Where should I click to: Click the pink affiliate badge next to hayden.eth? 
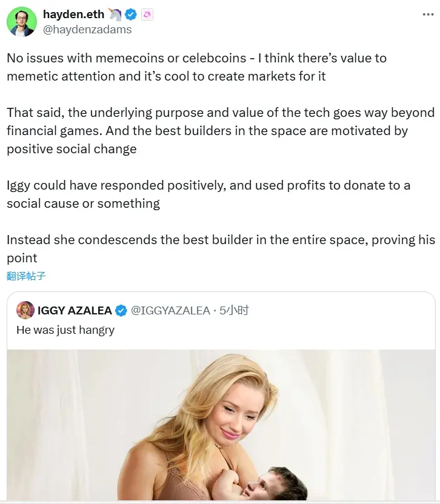(x=147, y=15)
